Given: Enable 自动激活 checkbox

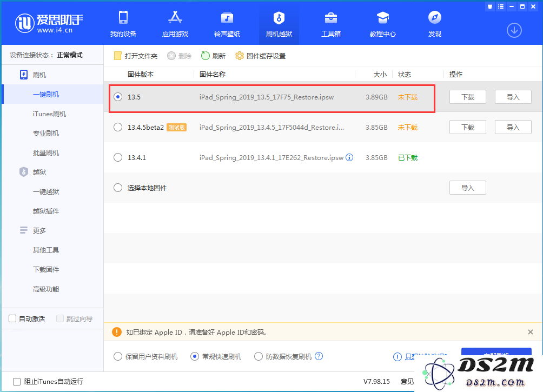Looking at the screenshot, I should tap(12, 318).
